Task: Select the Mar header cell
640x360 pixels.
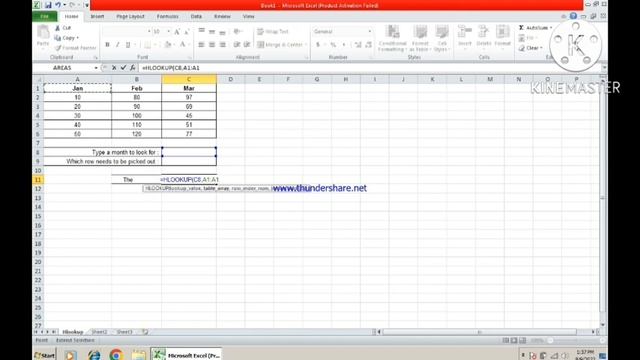Action: pyautogui.click(x=189, y=88)
